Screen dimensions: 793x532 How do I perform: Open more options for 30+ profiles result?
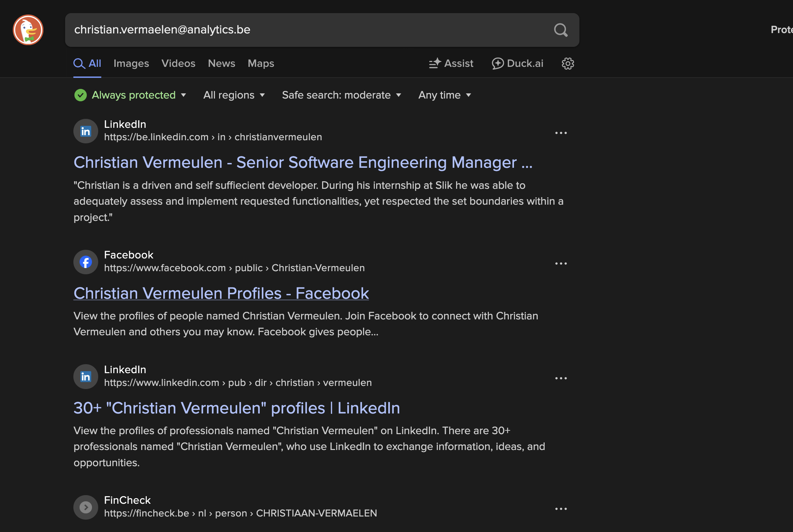(561, 378)
